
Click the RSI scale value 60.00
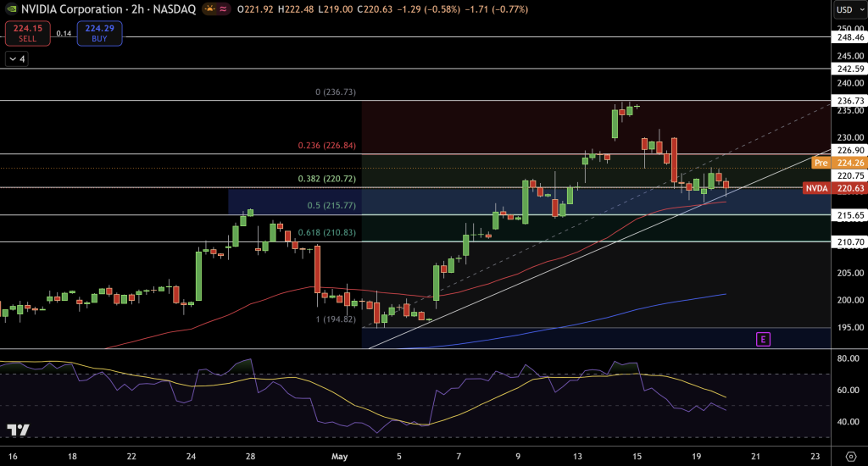pos(848,391)
